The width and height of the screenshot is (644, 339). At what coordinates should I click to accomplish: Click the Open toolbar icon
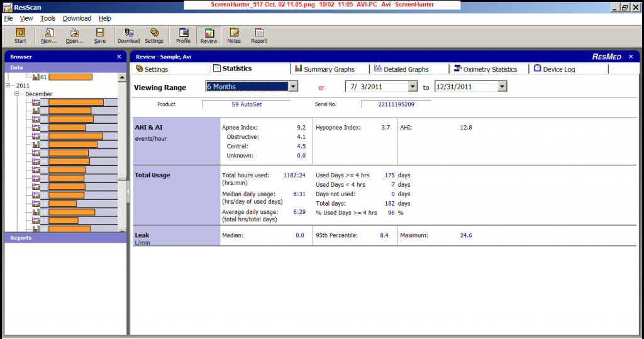point(74,35)
